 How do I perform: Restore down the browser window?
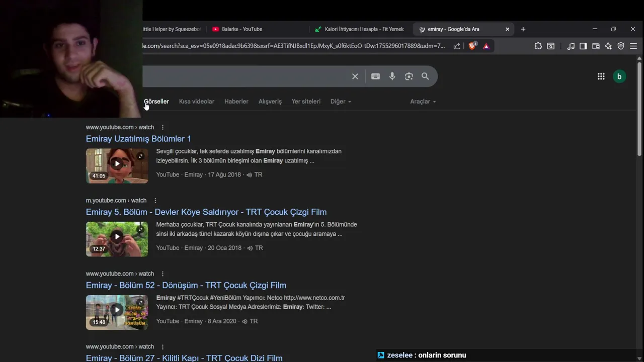(613, 29)
